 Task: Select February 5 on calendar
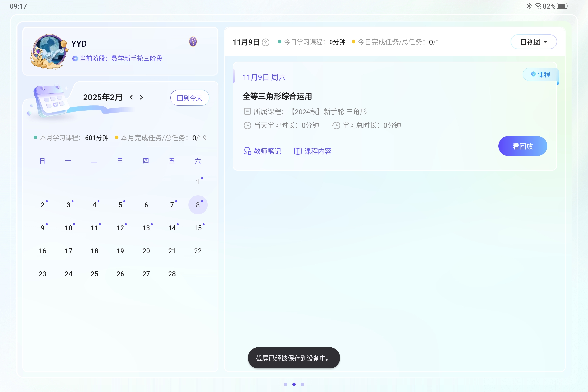(x=120, y=205)
